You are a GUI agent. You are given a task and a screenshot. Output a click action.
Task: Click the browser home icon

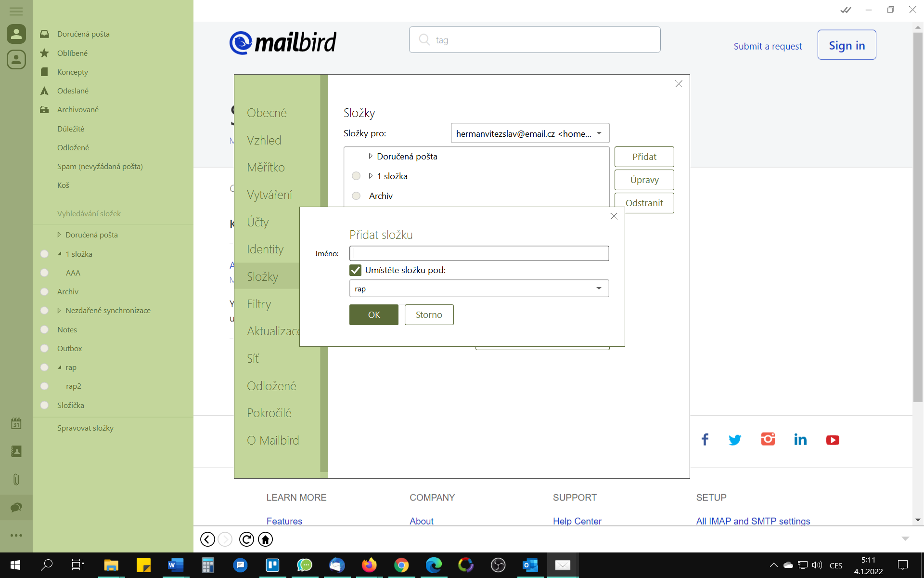[265, 539]
